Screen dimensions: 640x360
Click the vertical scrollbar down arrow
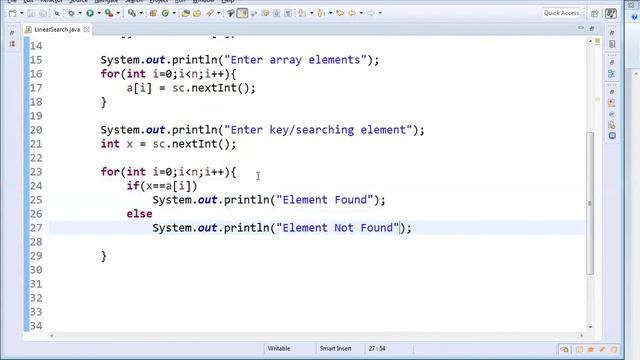[590, 327]
